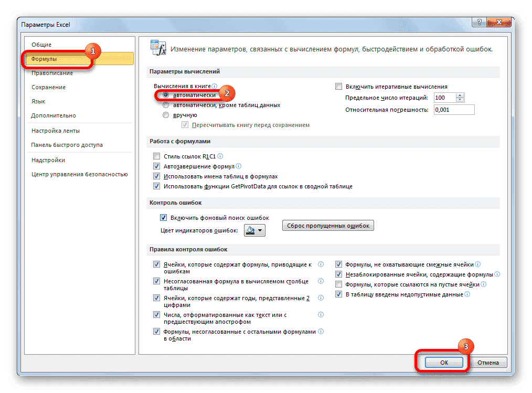Disable Формулы, которые ссылаются на пустые ячейки checkbox
This screenshot has width=532, height=393.
[x=338, y=284]
